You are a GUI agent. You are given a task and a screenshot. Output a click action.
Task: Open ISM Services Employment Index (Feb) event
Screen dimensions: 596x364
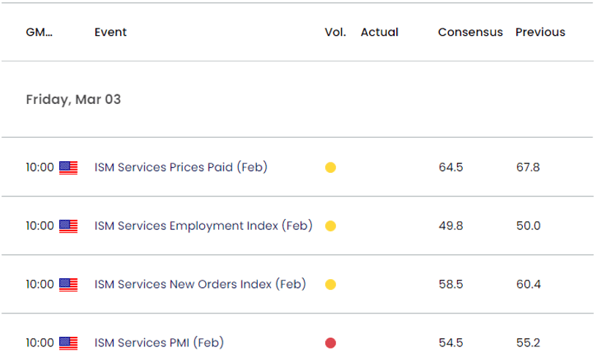tap(203, 226)
